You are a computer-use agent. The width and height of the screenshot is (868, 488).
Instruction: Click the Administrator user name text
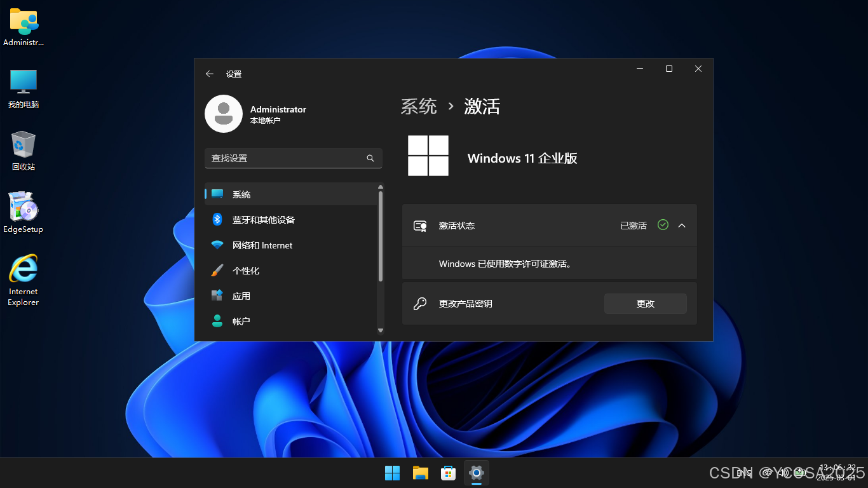pyautogui.click(x=278, y=109)
